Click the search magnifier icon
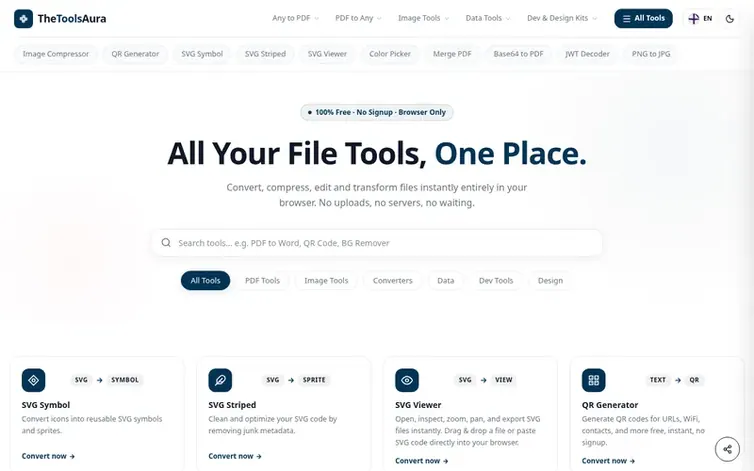Screen dimensions: 754x471 pos(166,242)
